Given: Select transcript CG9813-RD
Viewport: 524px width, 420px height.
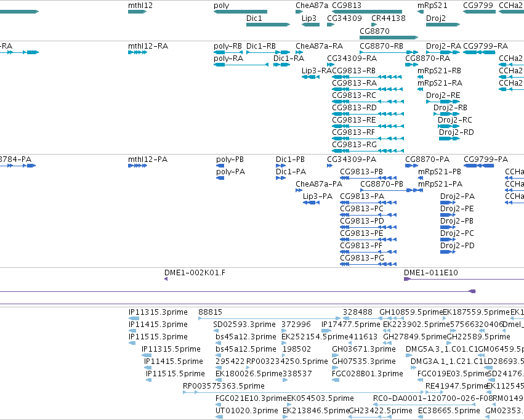Looking at the screenshot, I should 354,108.
